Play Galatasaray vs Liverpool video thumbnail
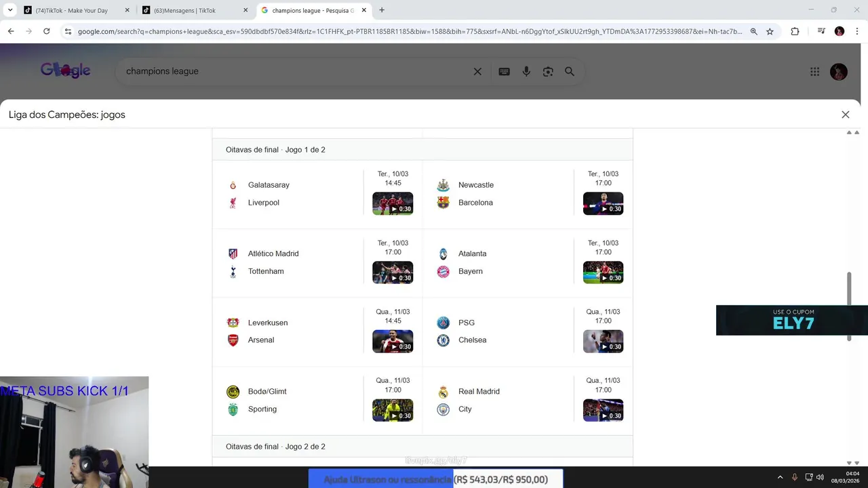The height and width of the screenshot is (488, 868). 393,203
